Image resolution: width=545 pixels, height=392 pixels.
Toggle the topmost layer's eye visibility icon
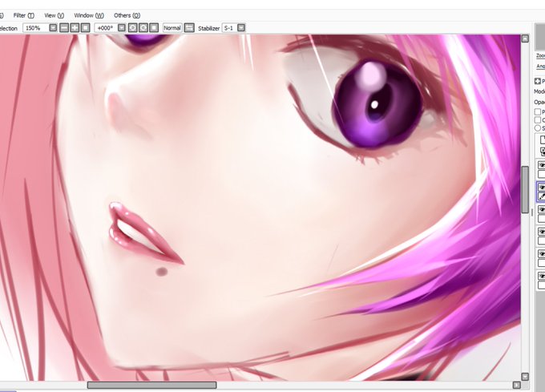[542, 165]
